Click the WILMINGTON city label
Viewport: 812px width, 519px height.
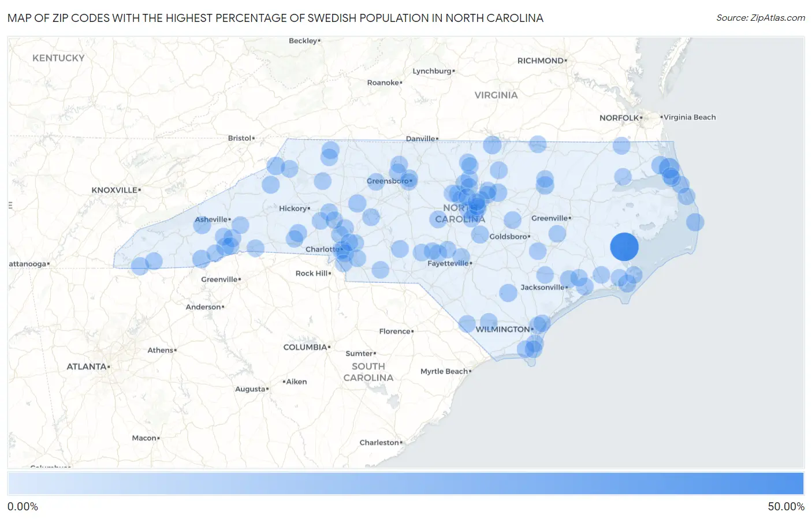pyautogui.click(x=503, y=329)
